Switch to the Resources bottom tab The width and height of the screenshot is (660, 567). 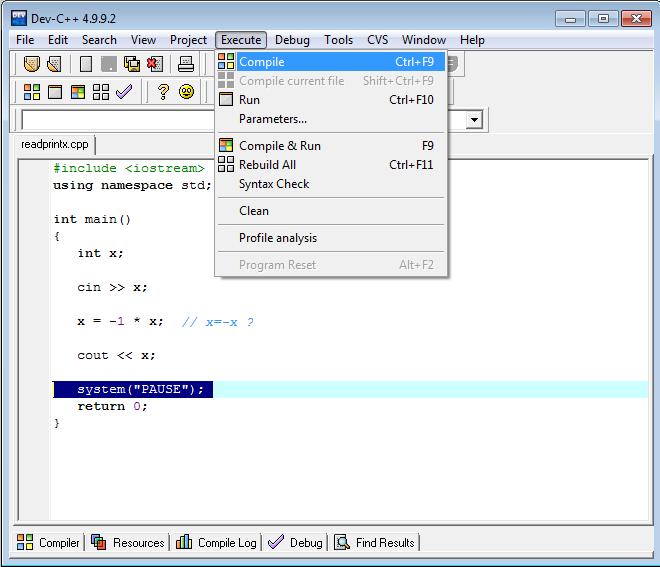pyautogui.click(x=128, y=542)
